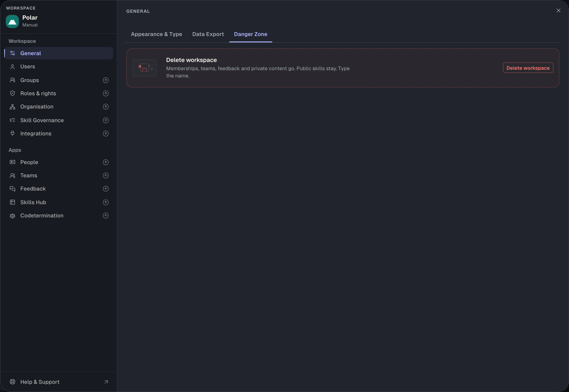The height and width of the screenshot is (392, 569).
Task: Click the Codetermination scales icon
Action: (x=13, y=215)
